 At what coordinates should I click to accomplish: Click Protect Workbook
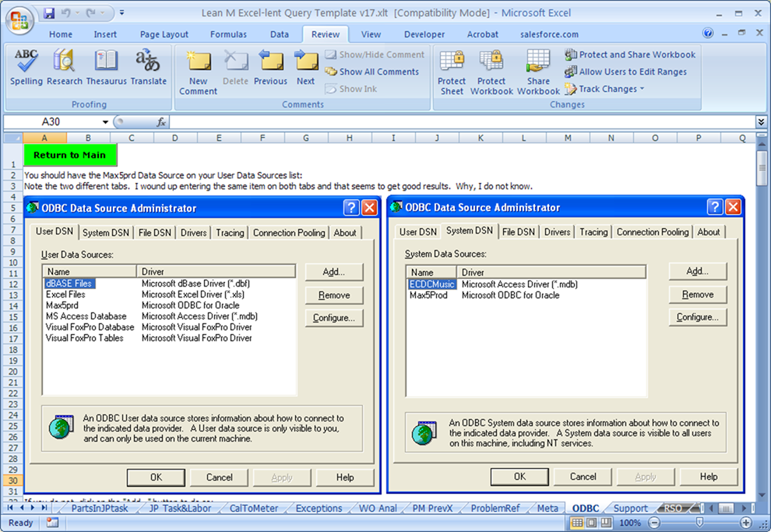point(491,72)
